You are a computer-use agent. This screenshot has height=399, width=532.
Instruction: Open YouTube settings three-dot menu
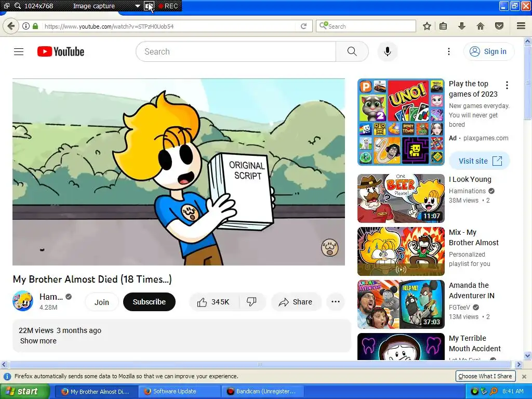[x=448, y=51]
